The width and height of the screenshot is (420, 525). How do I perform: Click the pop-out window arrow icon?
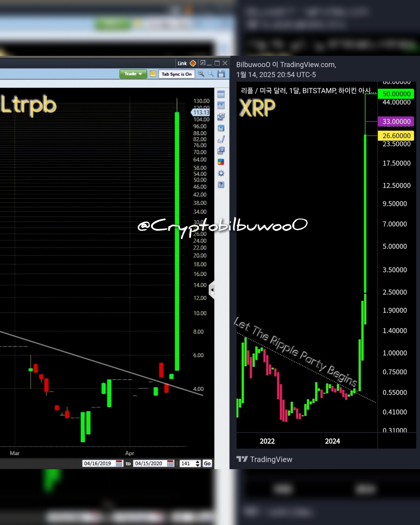(203, 63)
